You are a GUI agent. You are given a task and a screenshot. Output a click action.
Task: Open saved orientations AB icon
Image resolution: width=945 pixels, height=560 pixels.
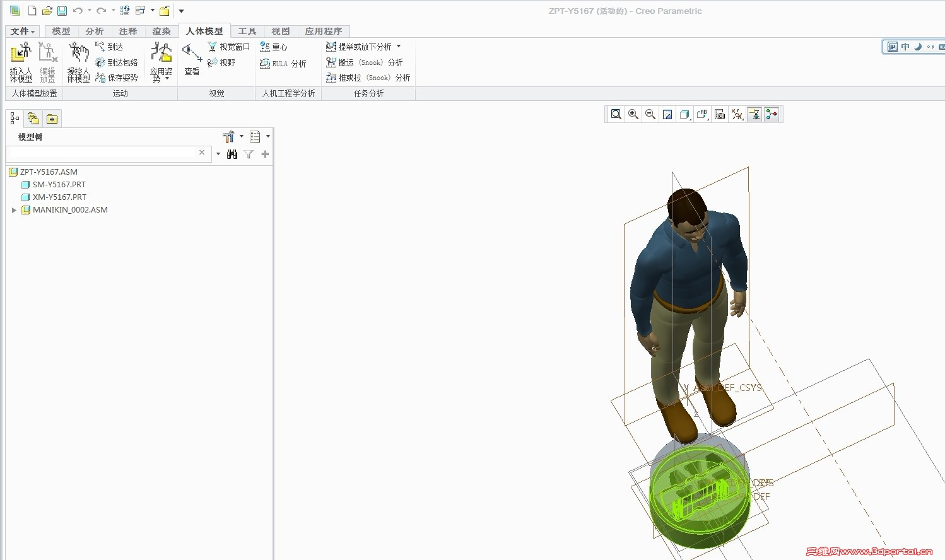[x=702, y=114]
